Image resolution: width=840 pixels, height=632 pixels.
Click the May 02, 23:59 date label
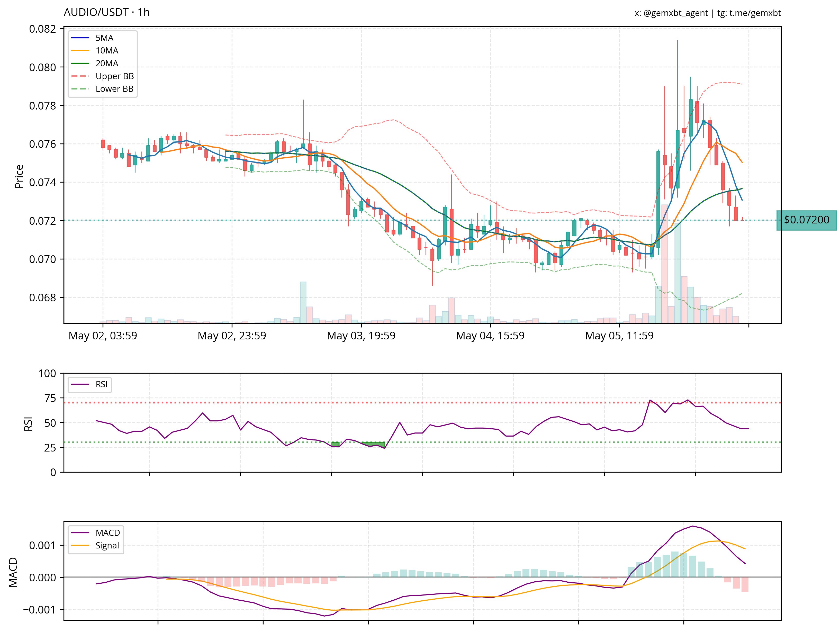(232, 336)
